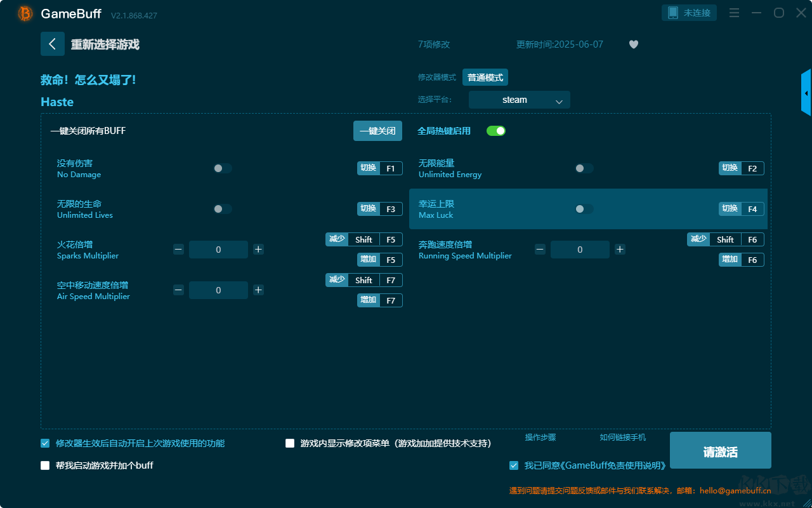Click the Unlimited Lives F3 hotkey button
812x508 pixels.
click(380, 209)
